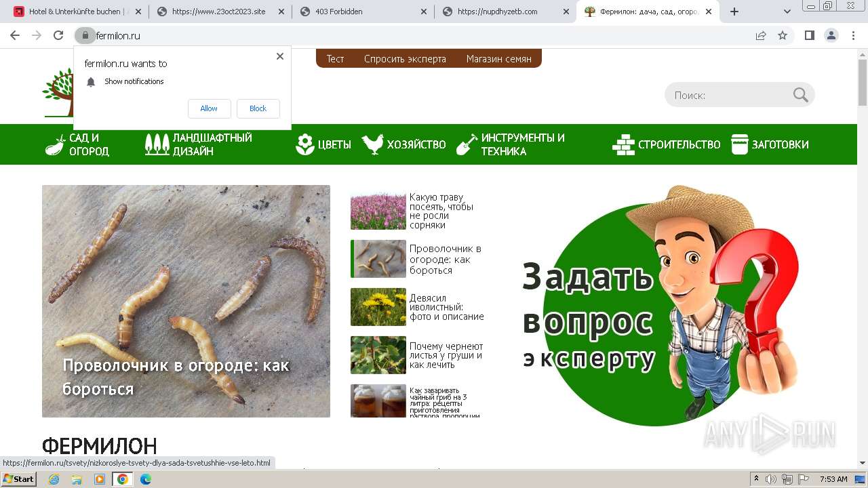
Task: Open Цветы category
Action: tap(323, 144)
